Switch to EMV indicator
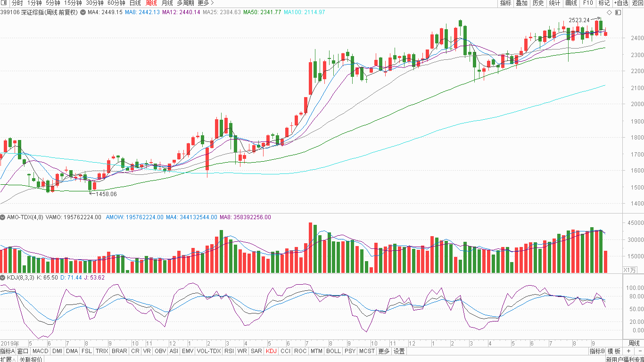 click(x=188, y=351)
